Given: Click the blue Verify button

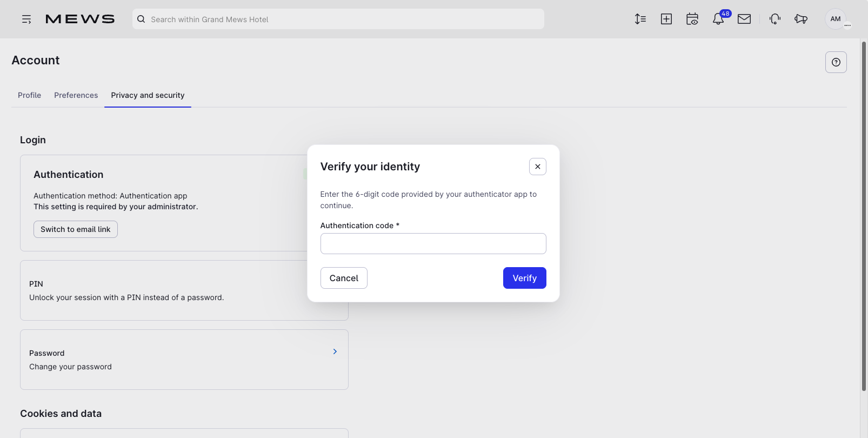Looking at the screenshot, I should tap(525, 278).
